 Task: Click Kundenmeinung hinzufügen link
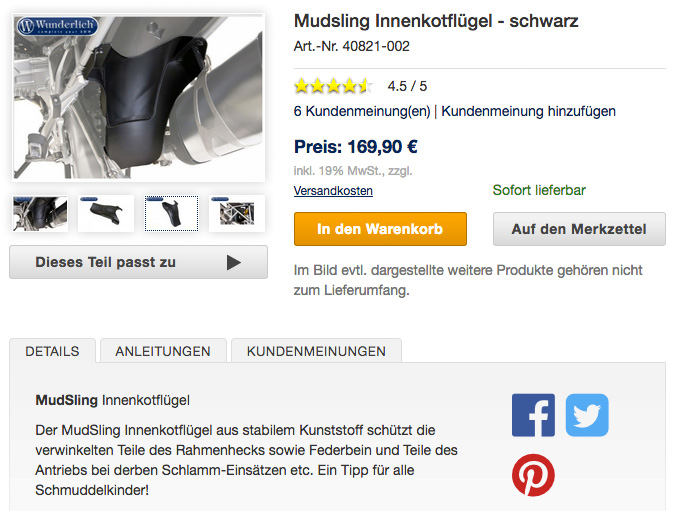[528, 112]
